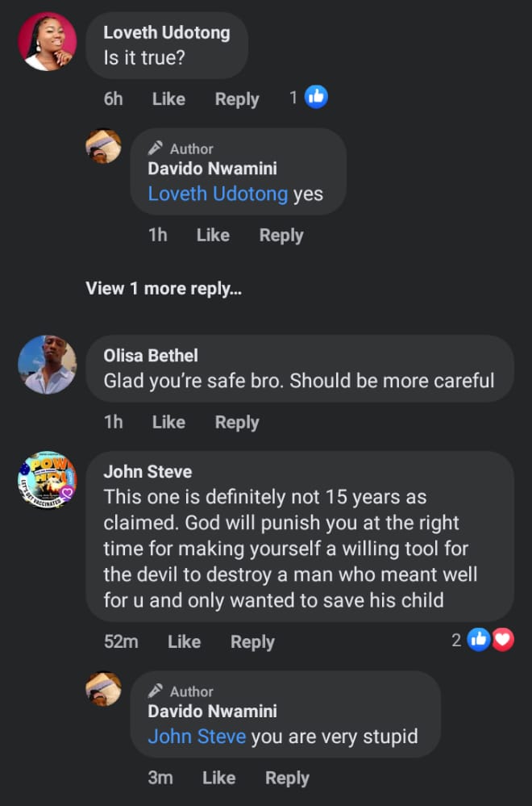Screen dimensions: 532x806
Task: Open Loveth Udotong's profile picture
Action: [48, 42]
